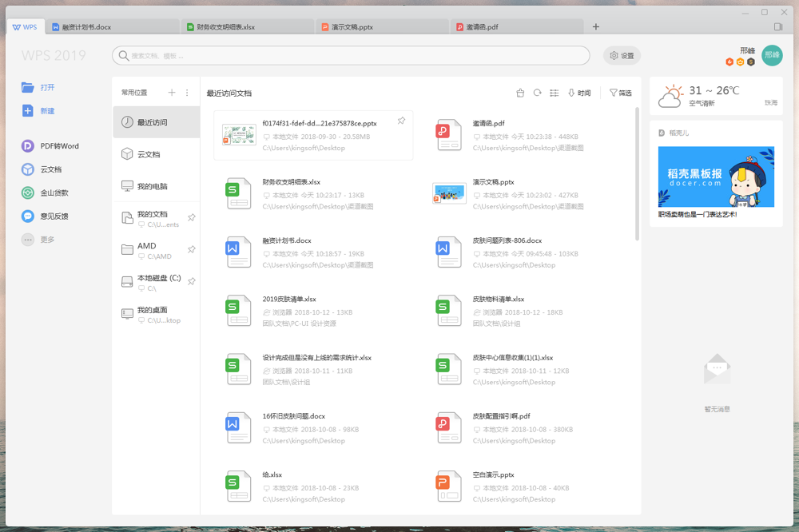Select 最近访问 location
The width and height of the screenshot is (799, 532).
(157, 122)
